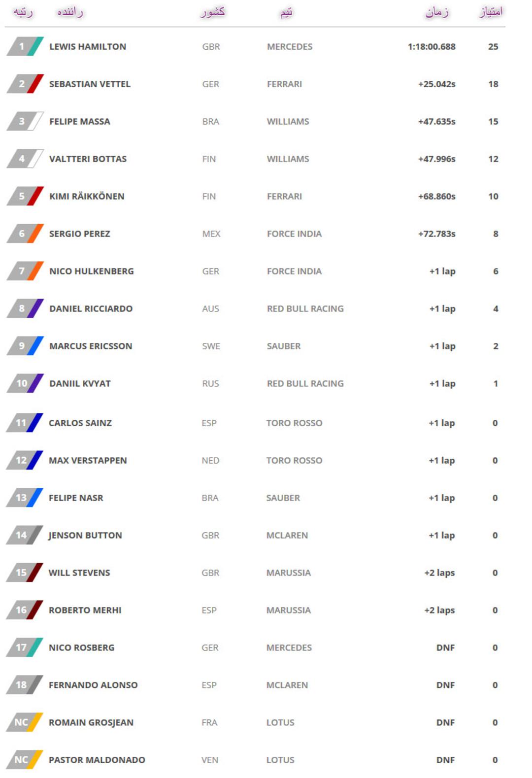Viewport: 532px width, 778px height.
Task: Click Fernando Alonso's McLaren team name
Action: click(287, 685)
